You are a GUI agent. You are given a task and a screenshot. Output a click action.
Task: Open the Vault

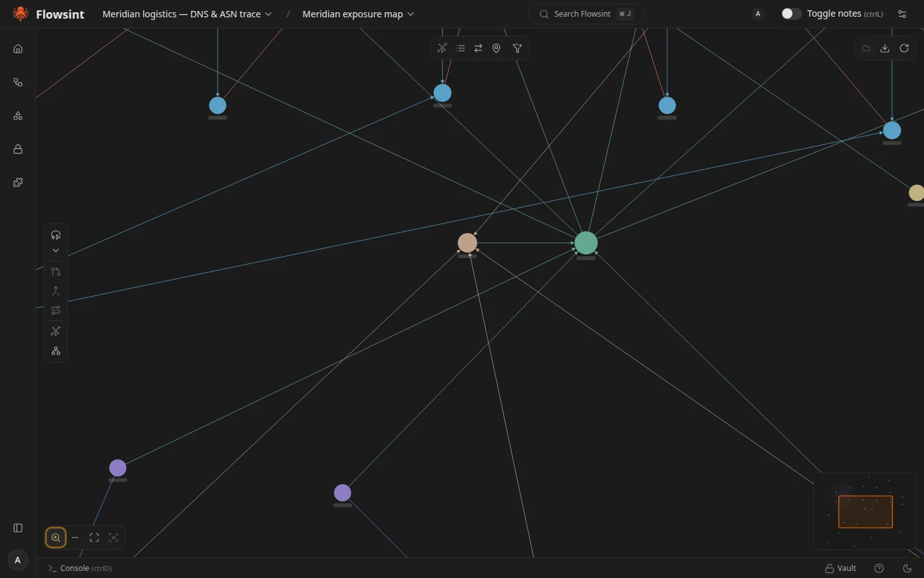click(841, 568)
